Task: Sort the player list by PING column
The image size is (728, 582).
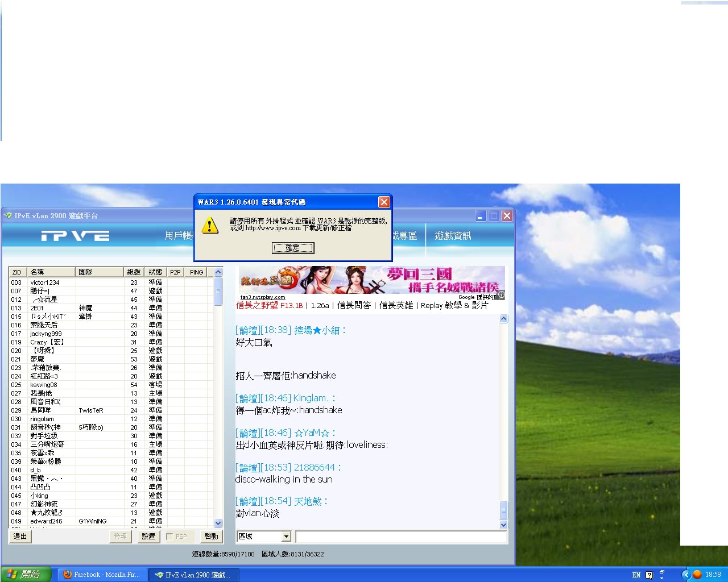Action: point(197,272)
